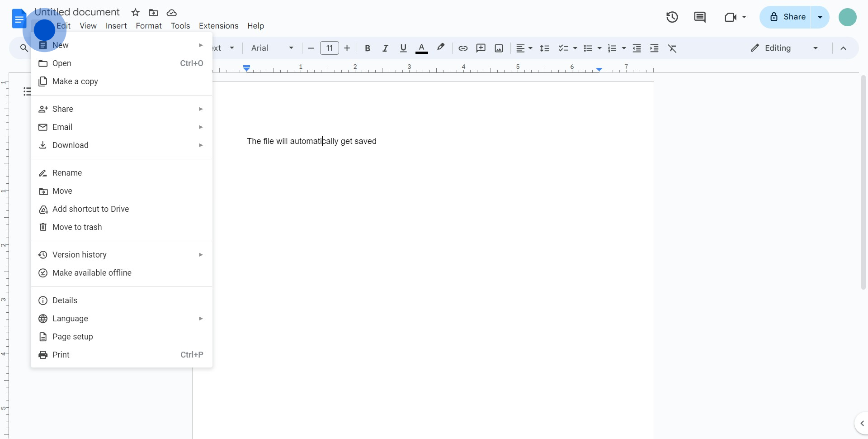
Task: Toggle Make available offline
Action: (x=122, y=273)
